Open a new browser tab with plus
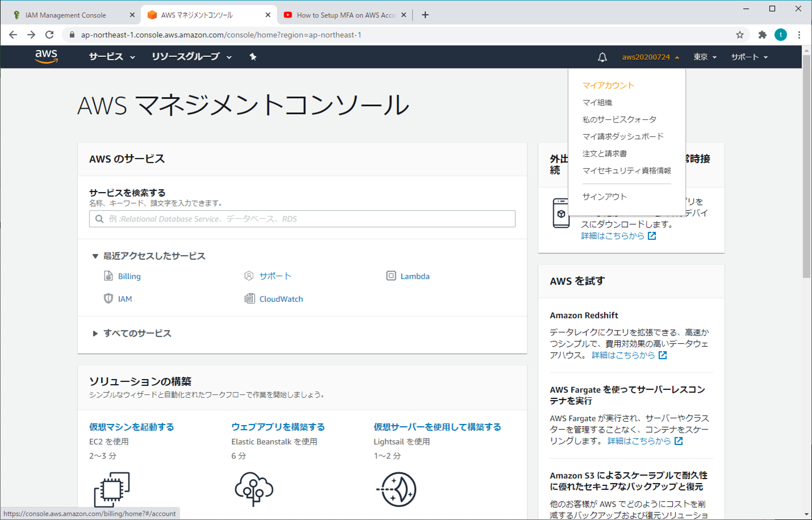 click(x=425, y=15)
